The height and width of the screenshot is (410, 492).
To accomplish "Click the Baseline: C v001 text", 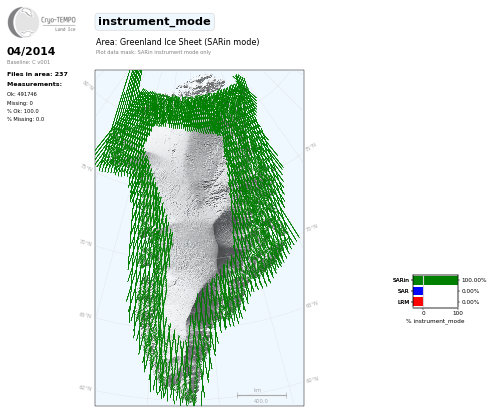I will tap(28, 62).
